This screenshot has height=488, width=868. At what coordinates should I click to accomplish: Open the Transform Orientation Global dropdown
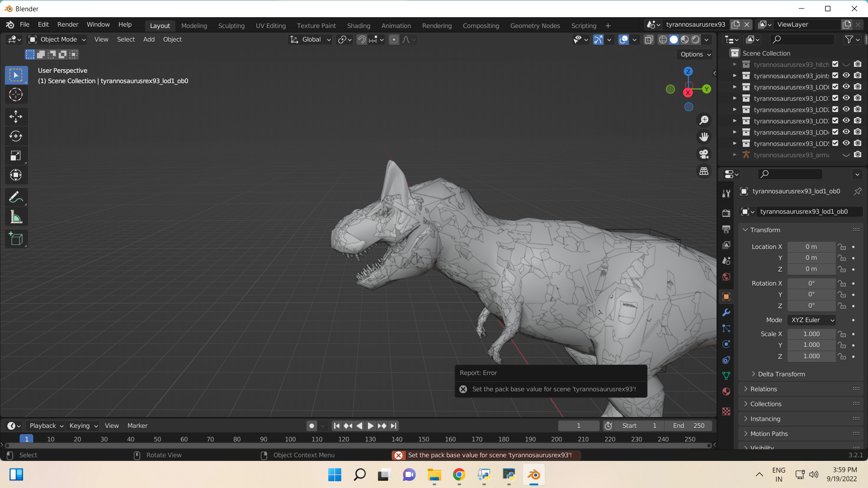point(310,39)
